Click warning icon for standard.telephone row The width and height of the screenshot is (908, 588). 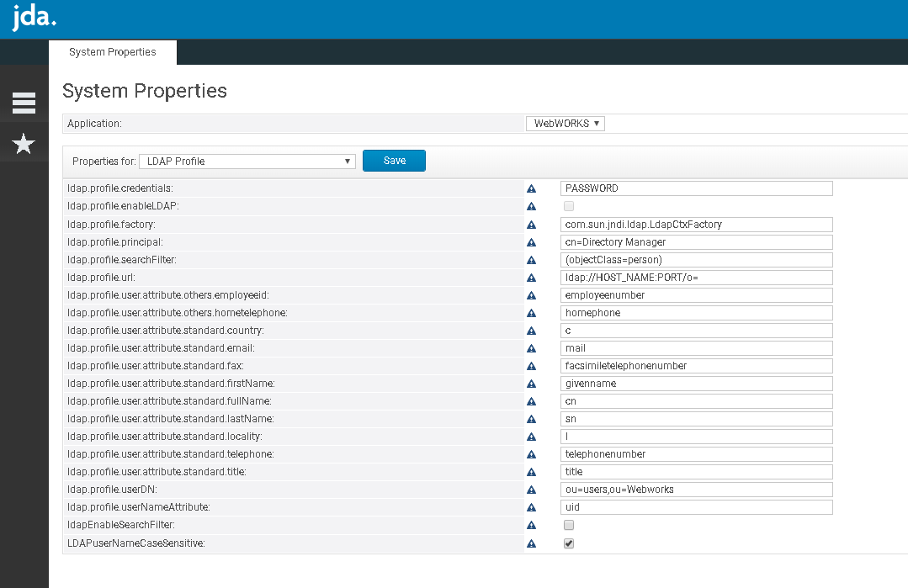[x=531, y=455]
